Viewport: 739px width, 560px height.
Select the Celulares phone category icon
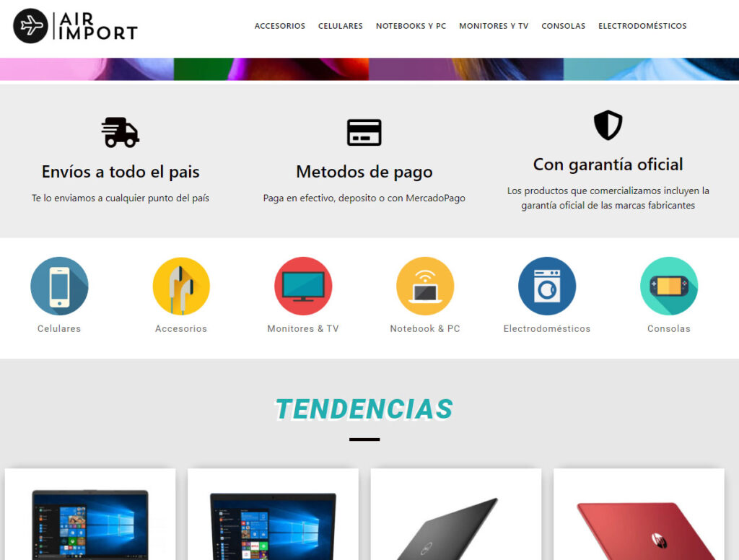[x=59, y=286]
